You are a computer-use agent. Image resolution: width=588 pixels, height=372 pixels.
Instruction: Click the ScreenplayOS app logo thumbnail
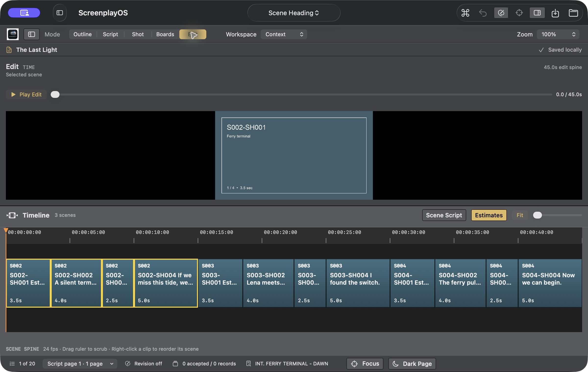pyautogui.click(x=13, y=34)
